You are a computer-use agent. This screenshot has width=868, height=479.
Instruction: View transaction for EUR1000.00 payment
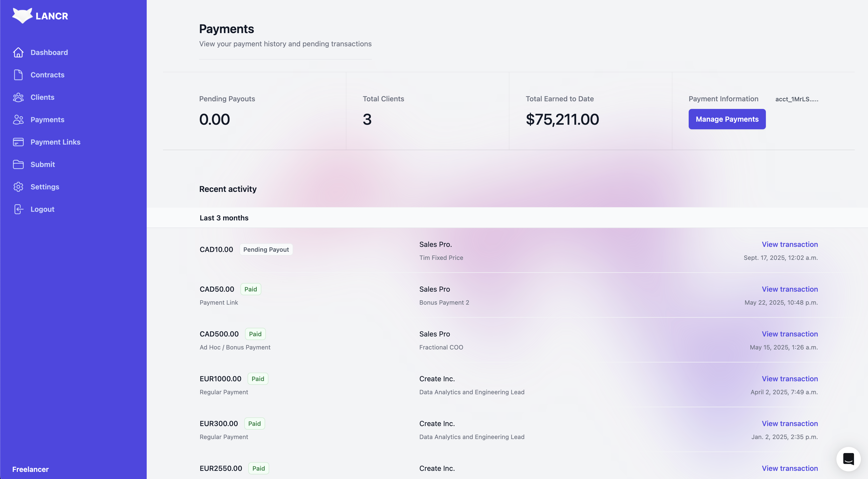pos(790,379)
